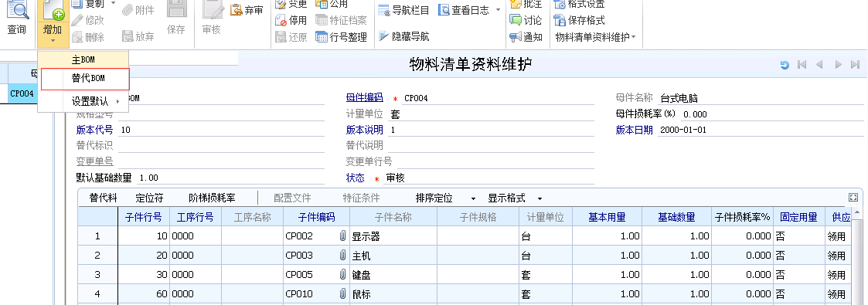This screenshot has height=305, width=868.
Task: Click the 版本代号 input field showing 10
Action: 221,130
